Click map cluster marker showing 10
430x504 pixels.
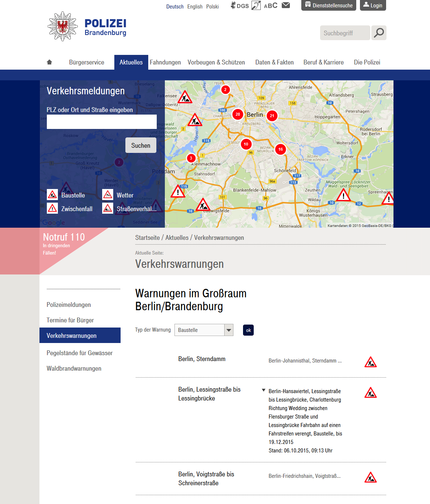click(246, 144)
